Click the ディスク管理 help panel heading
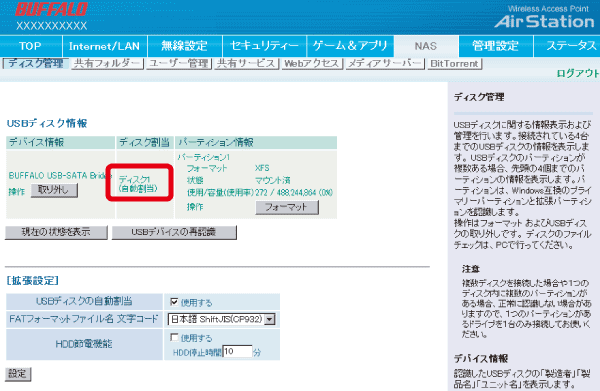Screen dimensions: 600x391 tap(479, 97)
